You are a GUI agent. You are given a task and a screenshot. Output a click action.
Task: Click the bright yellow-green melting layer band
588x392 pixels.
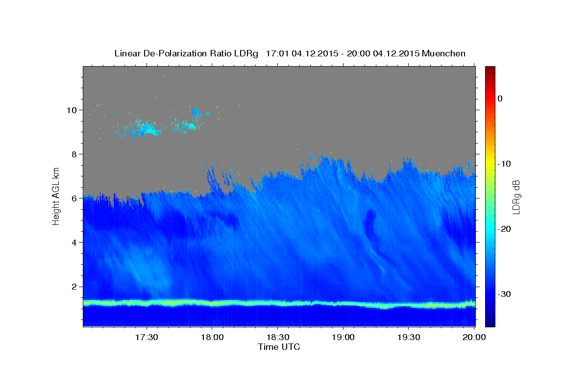[279, 303]
